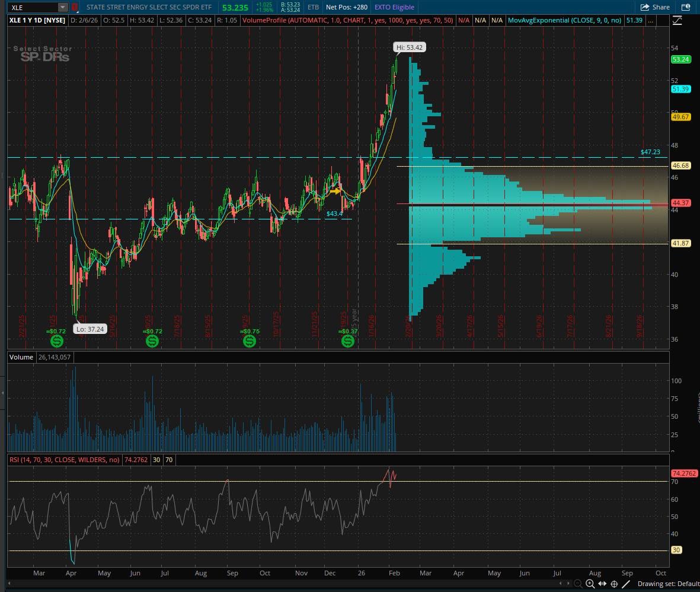The width and height of the screenshot is (700, 592).
Task: Click the zoom in magnifier icon
Action: 590,584
